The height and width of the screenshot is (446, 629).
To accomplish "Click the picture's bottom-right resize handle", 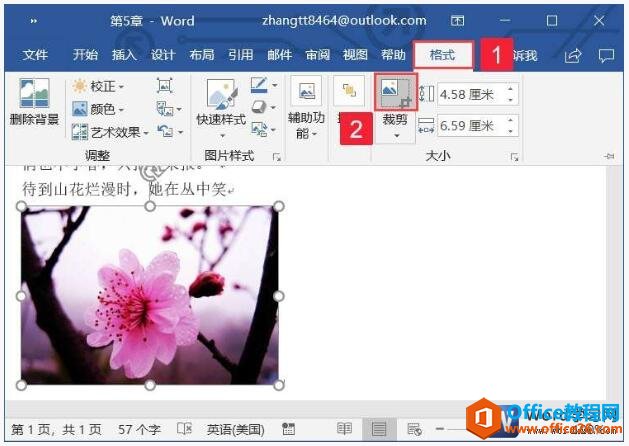I will 279,385.
